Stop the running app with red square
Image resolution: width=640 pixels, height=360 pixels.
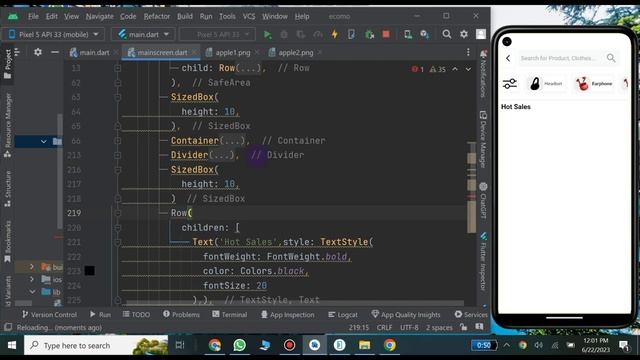click(x=386, y=34)
